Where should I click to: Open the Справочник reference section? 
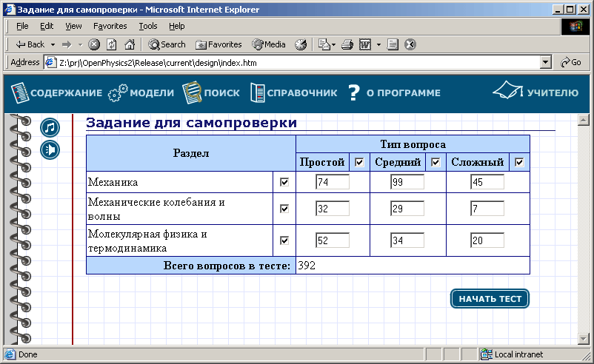tap(293, 93)
